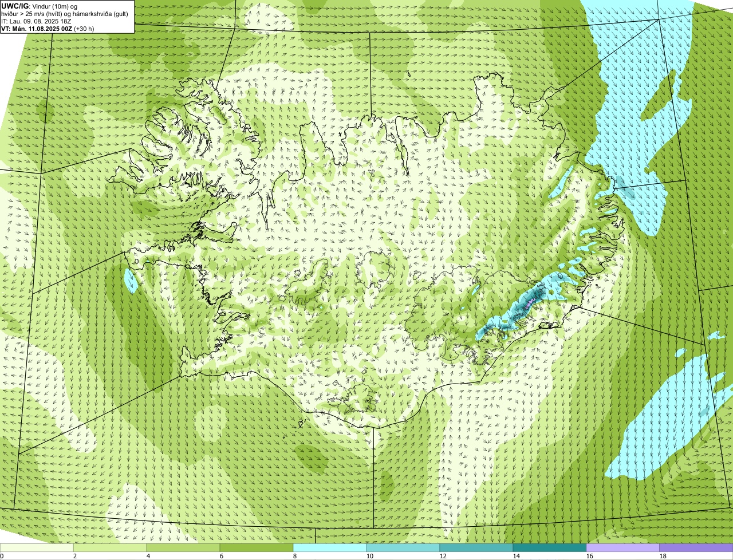Click the purple swatch above 18 m/s
This screenshot has width=733, height=560.
pos(696,547)
